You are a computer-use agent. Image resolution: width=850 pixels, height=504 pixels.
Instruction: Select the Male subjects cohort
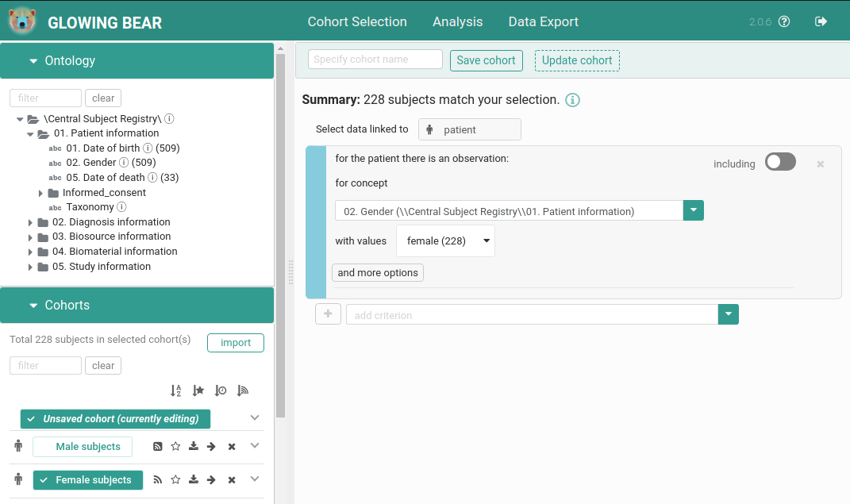point(83,447)
